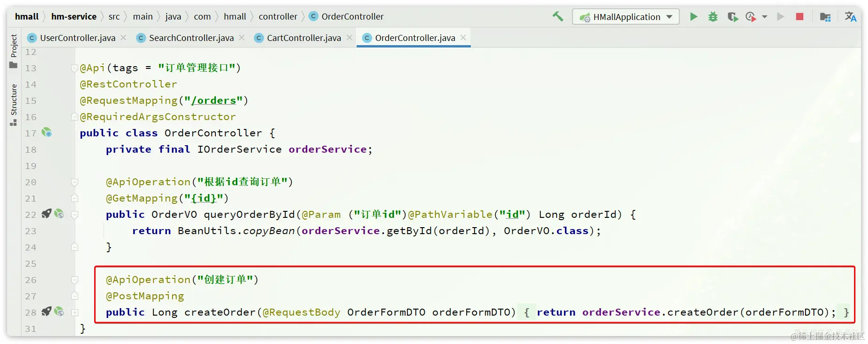Screen dimensions: 868x344
Task: Click hm-service breadcrumb
Action: pyautogui.click(x=74, y=17)
